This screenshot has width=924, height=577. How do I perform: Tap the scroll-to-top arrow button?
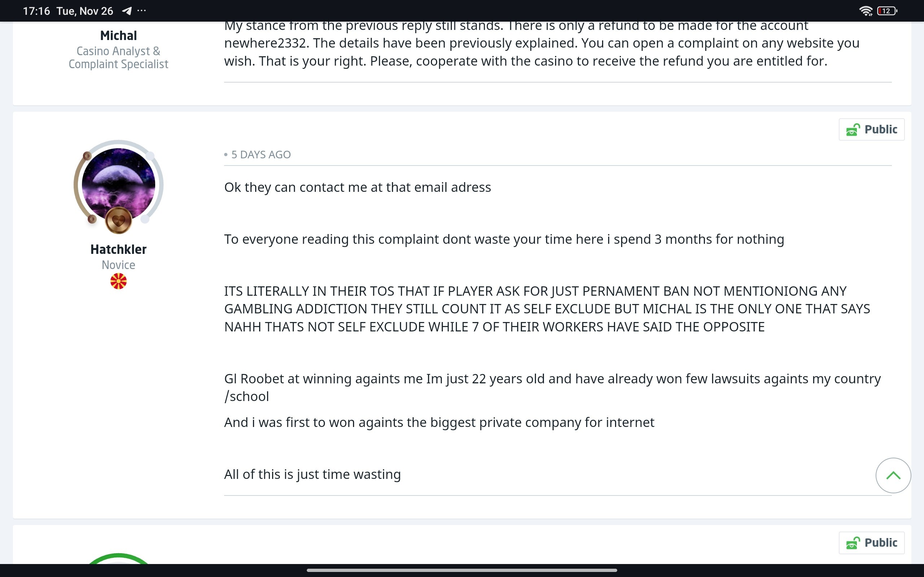click(893, 475)
